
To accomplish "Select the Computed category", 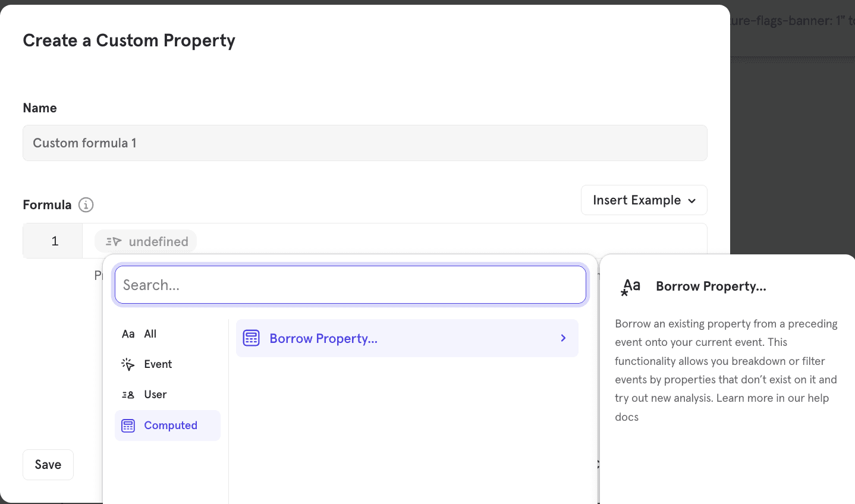I will [170, 426].
